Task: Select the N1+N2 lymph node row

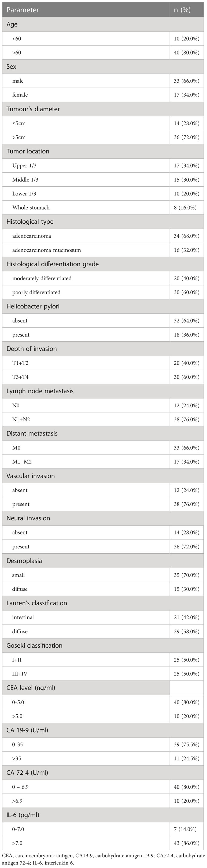Action: pyautogui.click(x=103, y=419)
